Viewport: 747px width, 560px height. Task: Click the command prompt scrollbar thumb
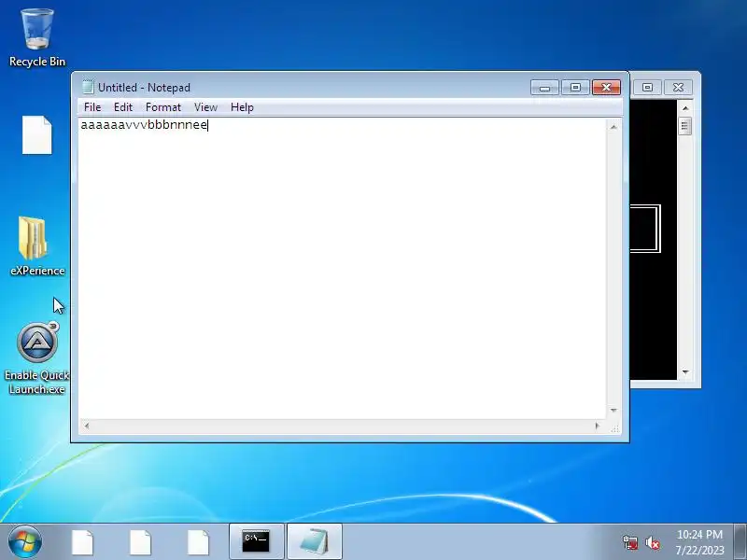(x=685, y=126)
